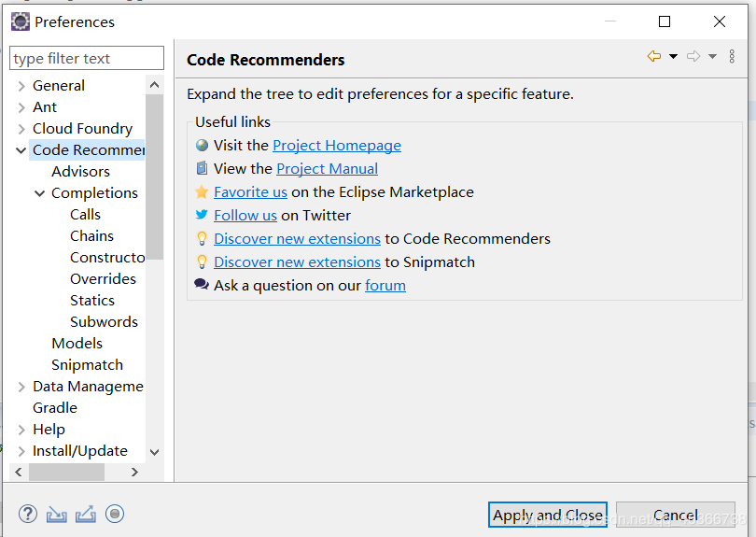Click the horizontal scrollbar of the tree
The width and height of the screenshot is (756, 537).
(67, 473)
